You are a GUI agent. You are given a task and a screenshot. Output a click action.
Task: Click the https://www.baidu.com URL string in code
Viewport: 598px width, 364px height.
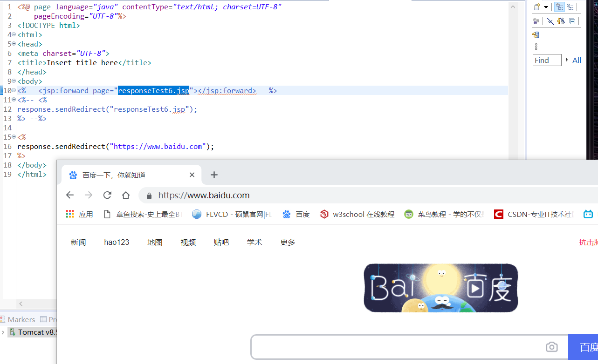(158, 147)
